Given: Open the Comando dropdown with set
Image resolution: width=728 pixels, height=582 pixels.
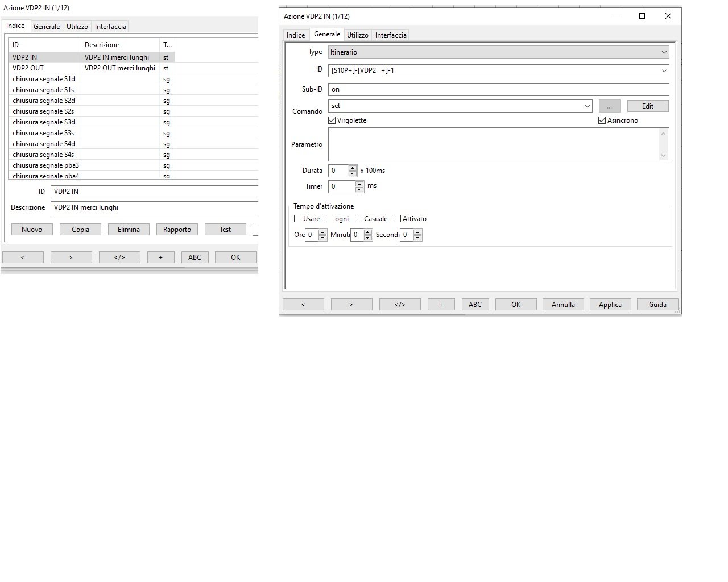Looking at the screenshot, I should [587, 106].
